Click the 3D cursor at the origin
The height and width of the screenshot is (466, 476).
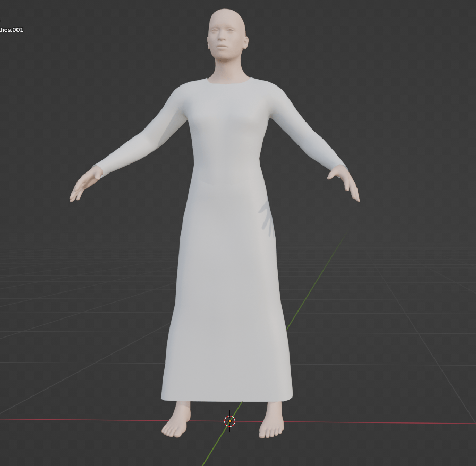click(x=229, y=421)
